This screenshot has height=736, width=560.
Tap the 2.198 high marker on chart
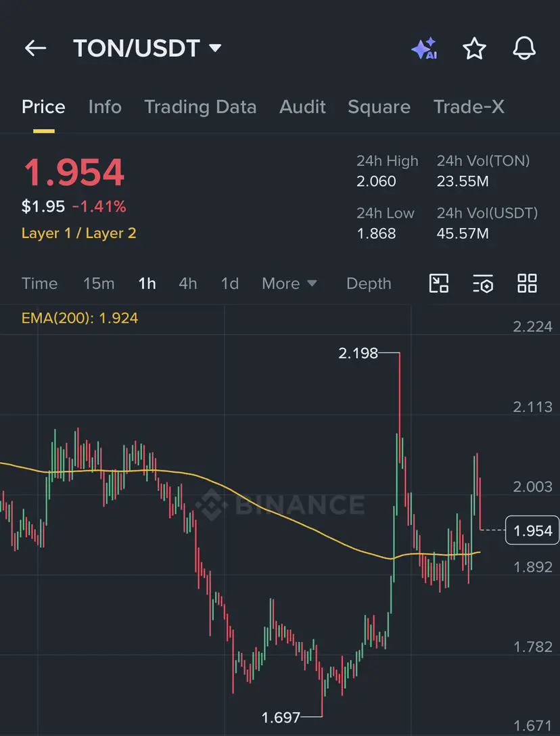(x=358, y=353)
